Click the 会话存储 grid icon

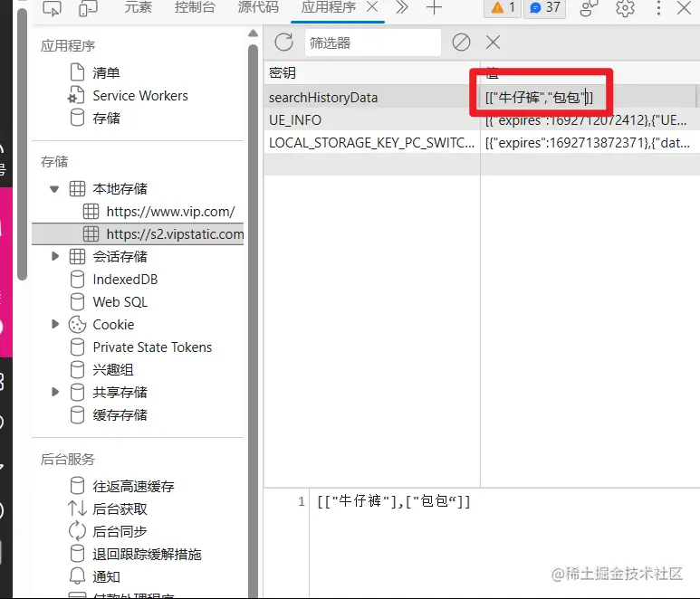point(77,256)
